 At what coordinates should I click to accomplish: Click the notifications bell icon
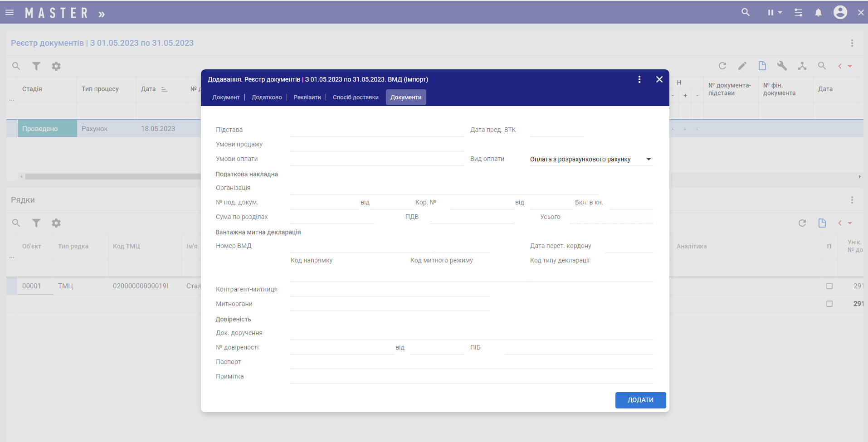tap(818, 13)
